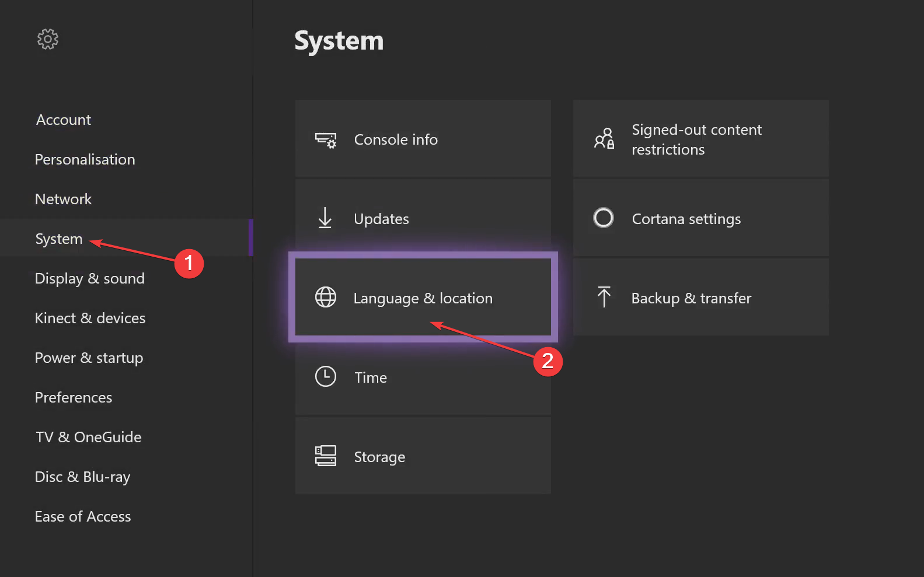
Task: Open Ease of Access settings
Action: pos(83,516)
